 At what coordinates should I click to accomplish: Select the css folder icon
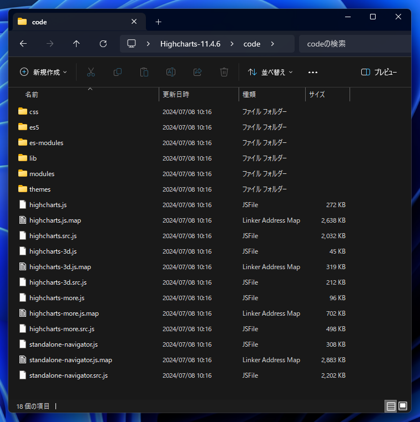tap(23, 111)
